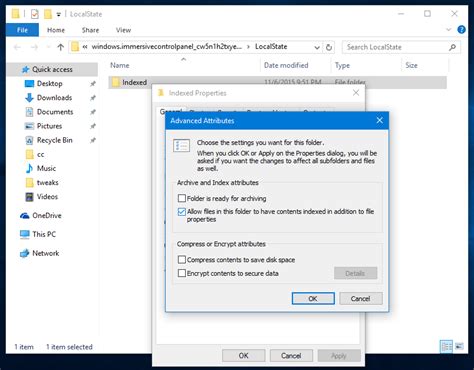This screenshot has height=370, width=474.
Task: Select Quick access in navigation pane
Action: point(52,69)
